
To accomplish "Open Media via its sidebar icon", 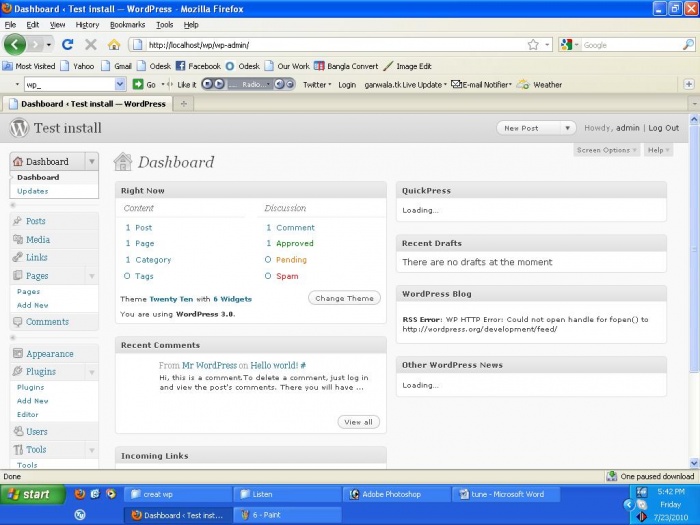I will point(18,239).
